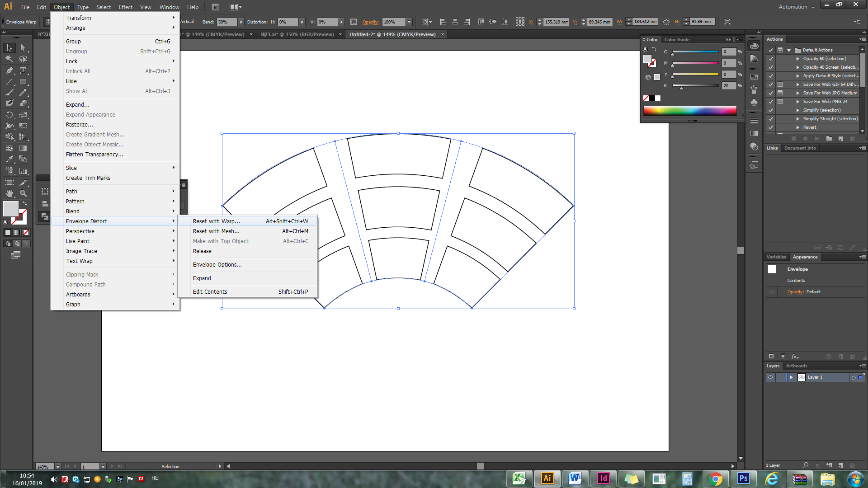The image size is (868, 488).
Task: Click the CMYK color spectrum bar
Action: tap(689, 111)
